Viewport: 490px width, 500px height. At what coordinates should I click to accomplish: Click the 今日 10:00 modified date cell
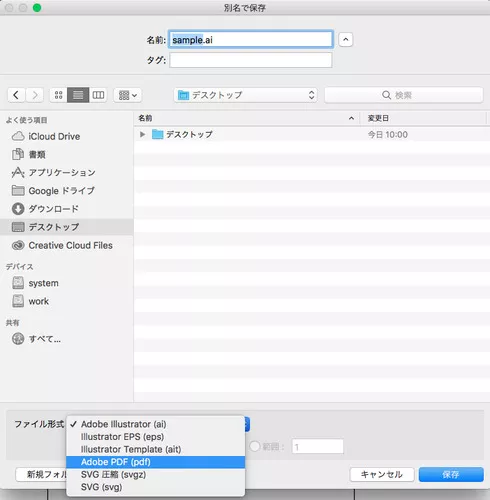tap(388, 135)
